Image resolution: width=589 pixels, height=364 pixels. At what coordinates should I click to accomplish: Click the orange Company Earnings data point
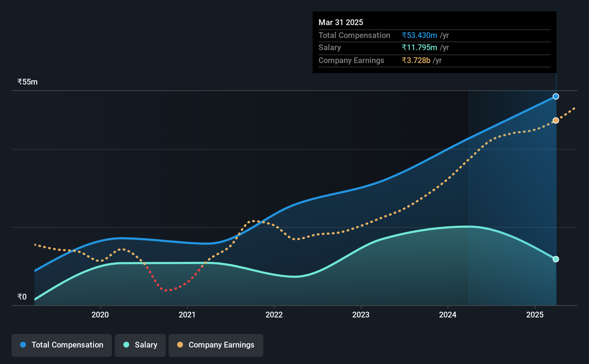click(x=556, y=120)
